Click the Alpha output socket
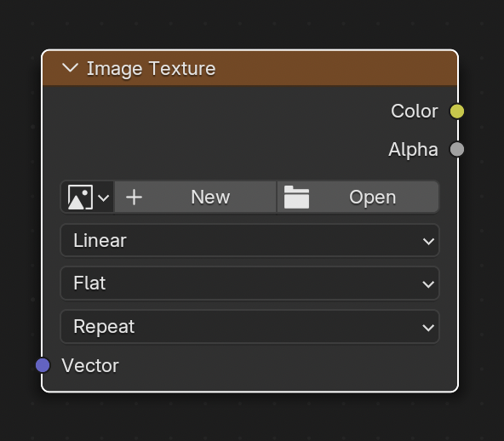Image resolution: width=504 pixels, height=441 pixels. point(456,149)
